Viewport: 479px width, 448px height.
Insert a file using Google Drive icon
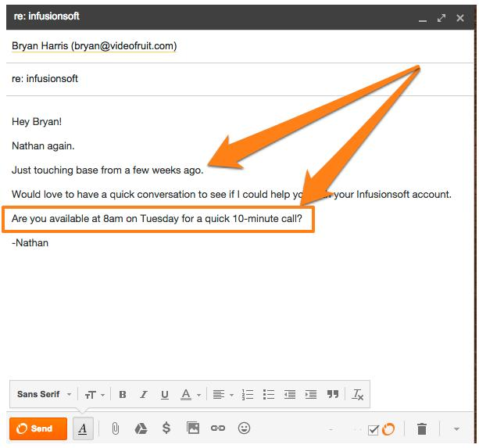click(x=141, y=428)
